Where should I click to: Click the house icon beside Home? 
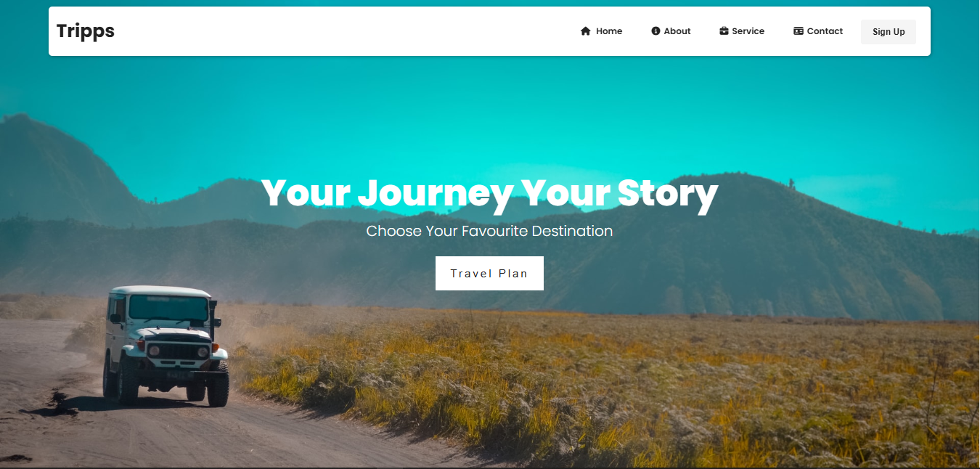[x=586, y=31]
